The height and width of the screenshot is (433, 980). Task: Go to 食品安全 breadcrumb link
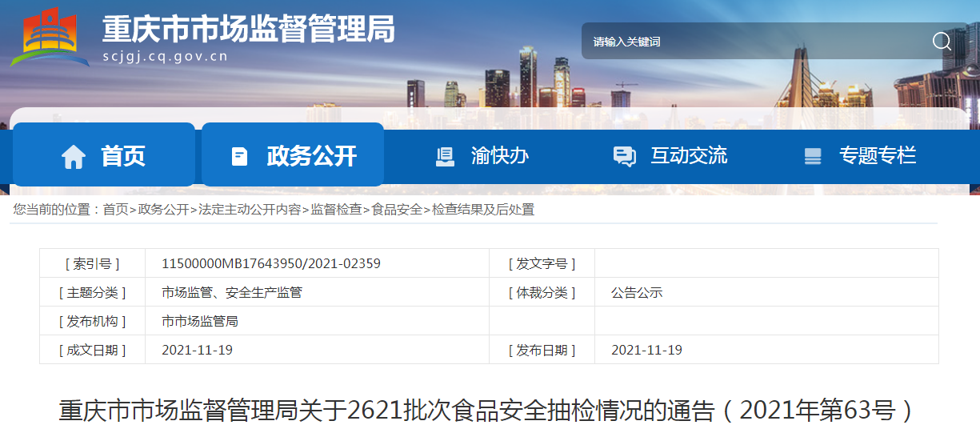(x=397, y=210)
